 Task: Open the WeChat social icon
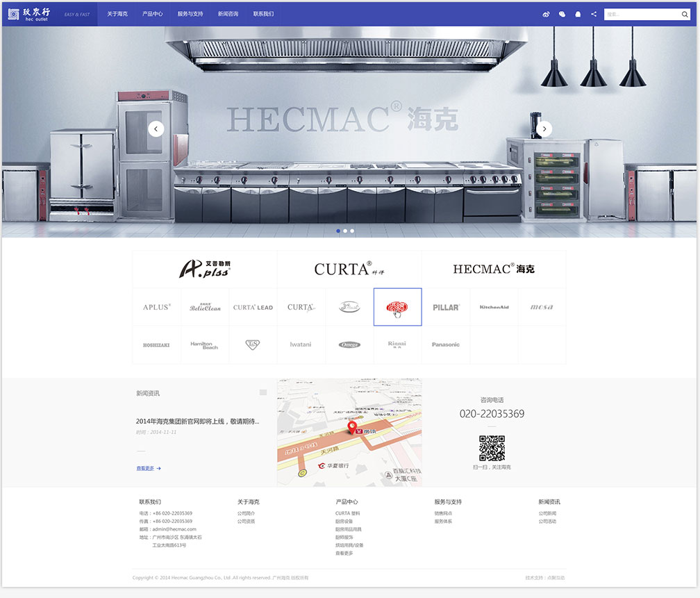coord(562,15)
